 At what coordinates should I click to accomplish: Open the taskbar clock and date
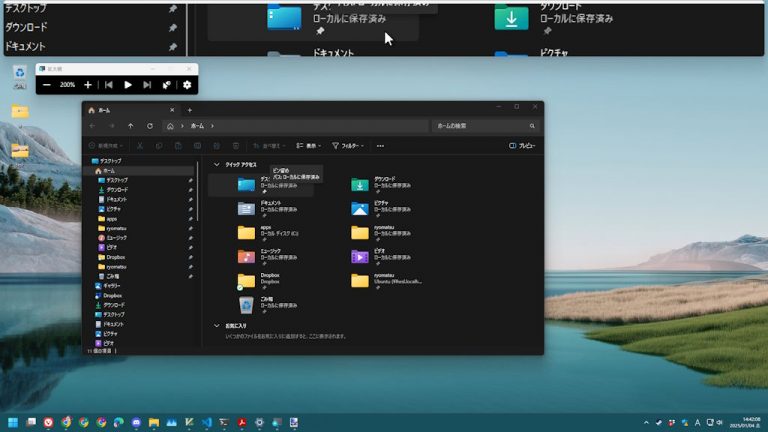(x=745, y=423)
